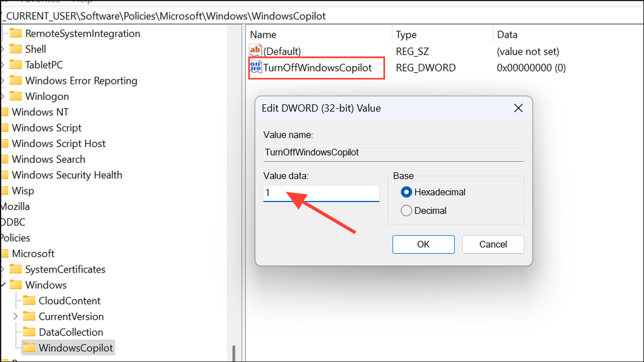Focus the Value data input field
This screenshot has width=644, height=362.
[321, 193]
